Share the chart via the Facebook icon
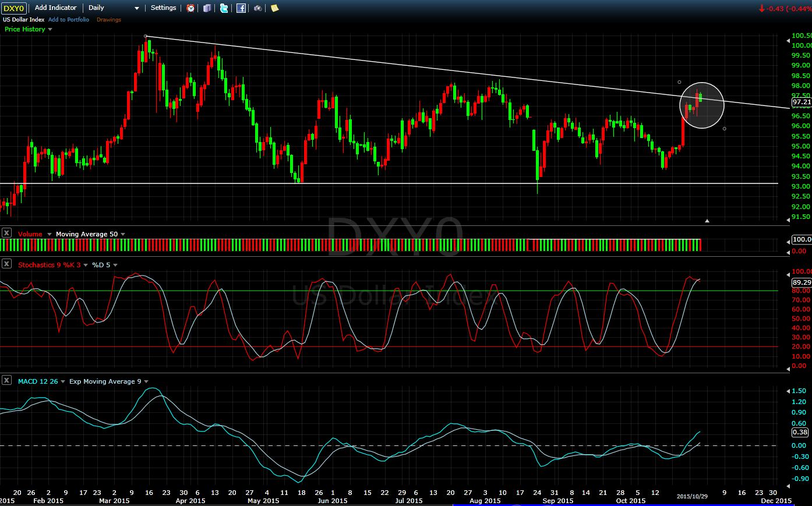Viewport: 812px width, 506px height. (x=241, y=8)
